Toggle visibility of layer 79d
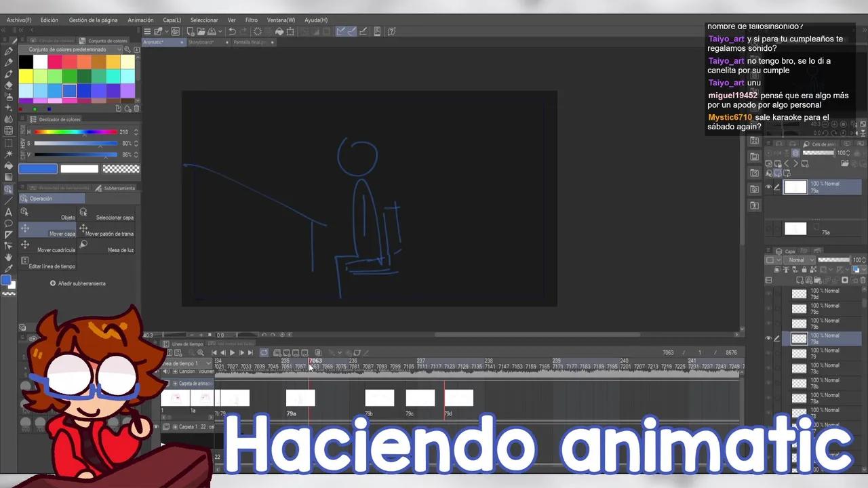 tap(768, 293)
